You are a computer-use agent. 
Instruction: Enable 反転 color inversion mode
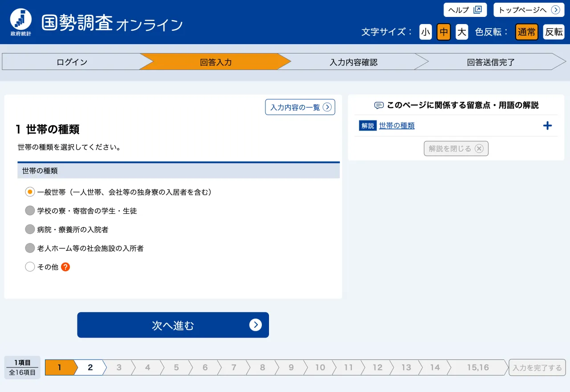point(553,32)
